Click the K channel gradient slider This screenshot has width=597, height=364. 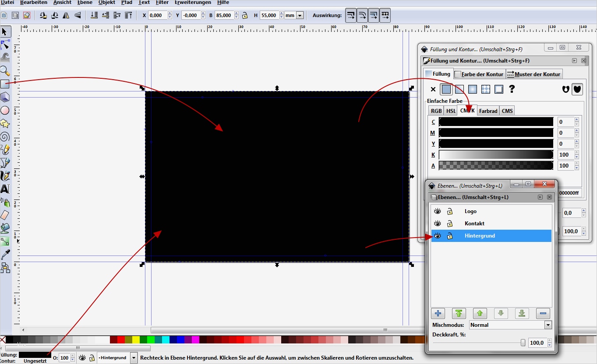496,155
